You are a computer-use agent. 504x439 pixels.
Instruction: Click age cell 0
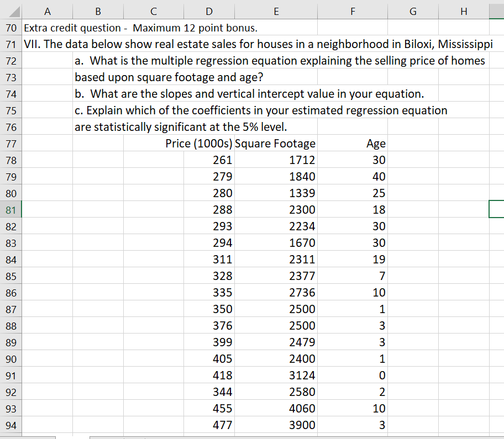353,375
